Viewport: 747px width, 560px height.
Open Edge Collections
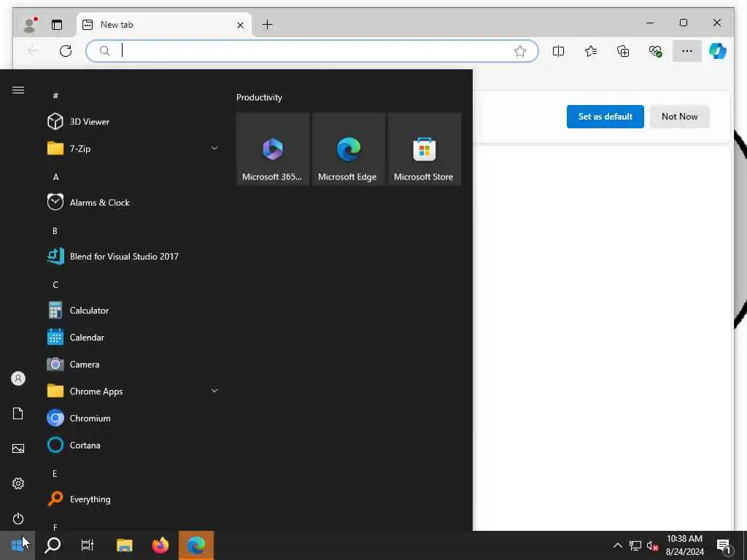tap(623, 51)
